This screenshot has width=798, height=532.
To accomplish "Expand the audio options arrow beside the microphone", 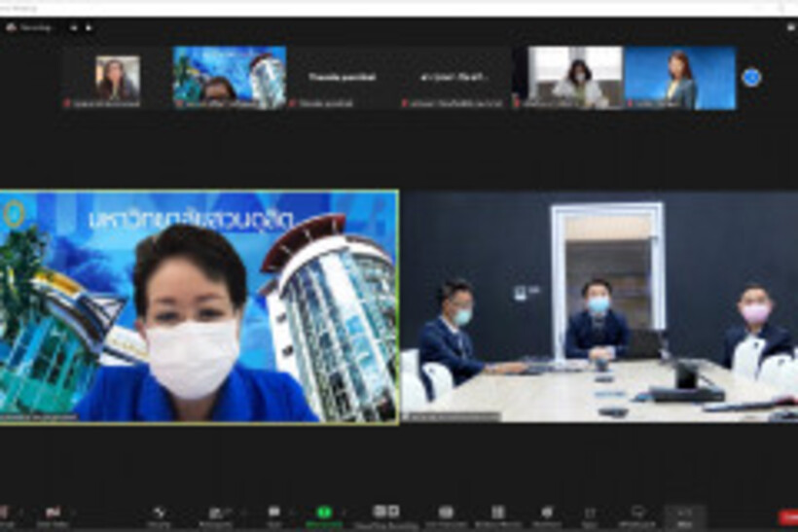I will (21, 512).
